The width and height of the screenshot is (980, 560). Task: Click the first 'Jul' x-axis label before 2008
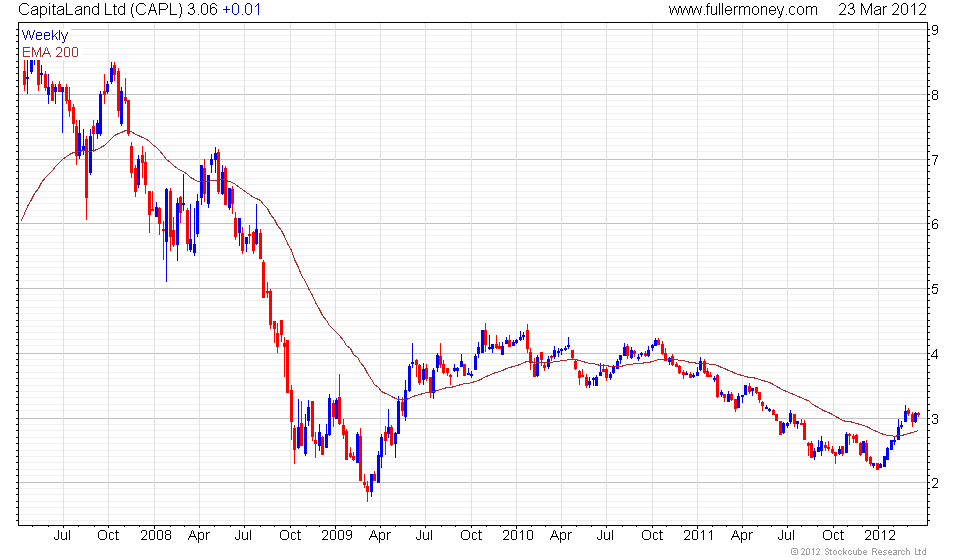(62, 536)
